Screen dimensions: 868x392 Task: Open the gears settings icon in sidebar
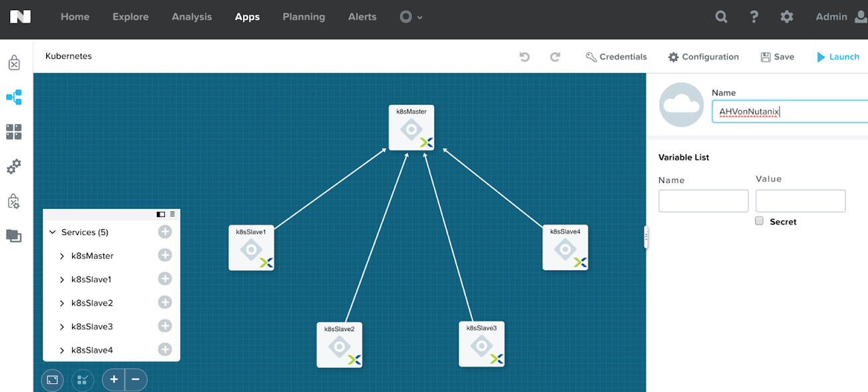[x=14, y=166]
